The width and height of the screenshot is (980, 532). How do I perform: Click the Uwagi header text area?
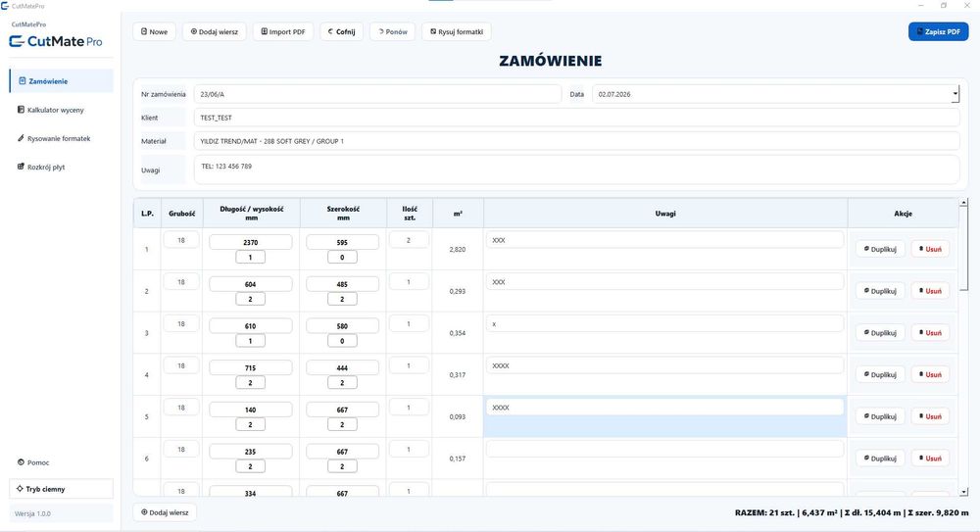coord(576,170)
